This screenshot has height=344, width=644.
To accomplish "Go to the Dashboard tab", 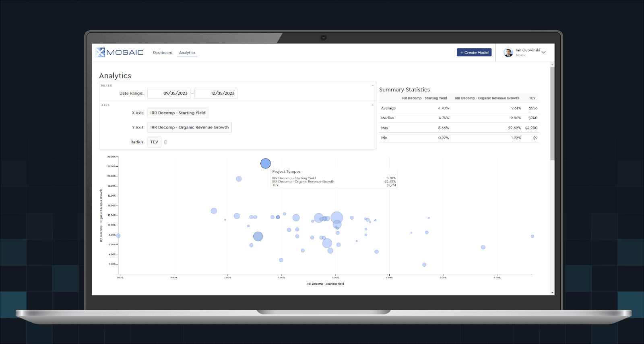I will [x=163, y=53].
